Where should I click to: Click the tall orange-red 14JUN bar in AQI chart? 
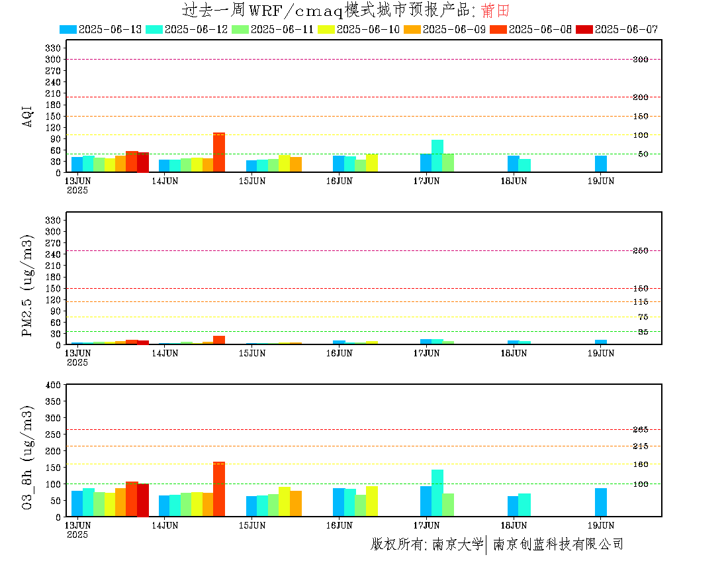[x=219, y=152]
